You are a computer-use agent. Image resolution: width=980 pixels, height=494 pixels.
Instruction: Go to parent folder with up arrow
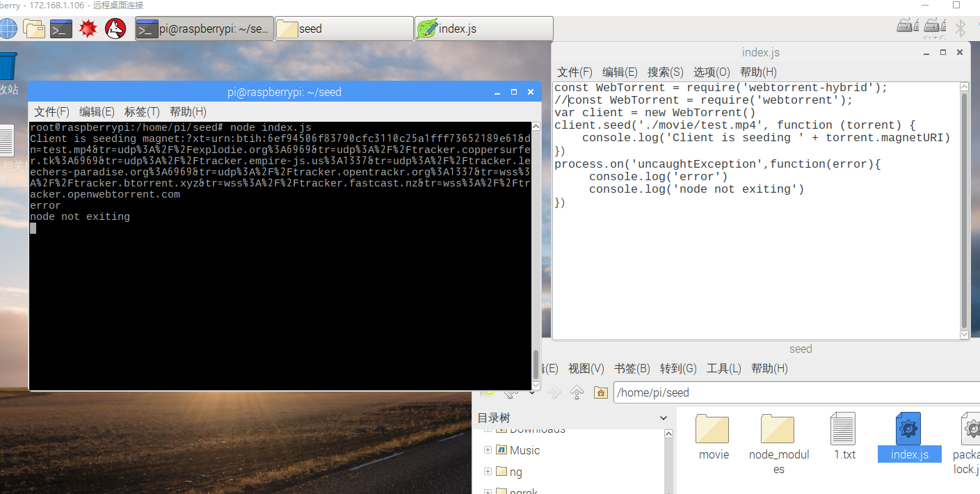(576, 392)
